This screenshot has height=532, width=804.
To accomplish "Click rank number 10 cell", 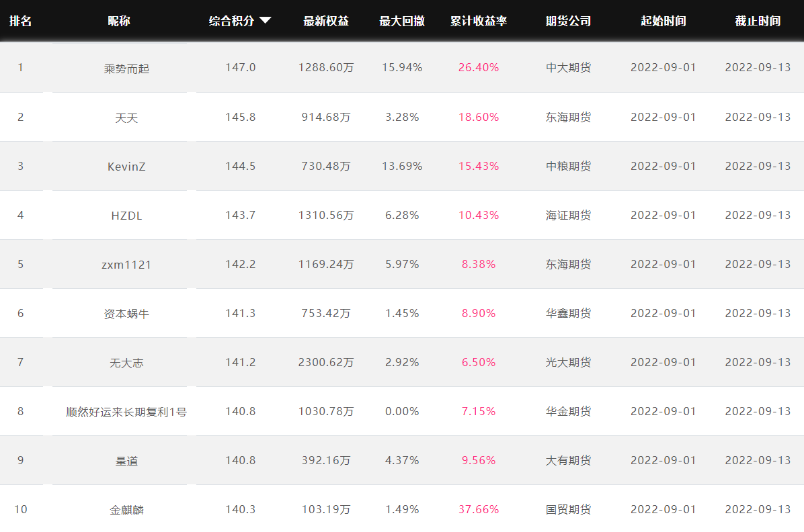I will pyautogui.click(x=21, y=509).
